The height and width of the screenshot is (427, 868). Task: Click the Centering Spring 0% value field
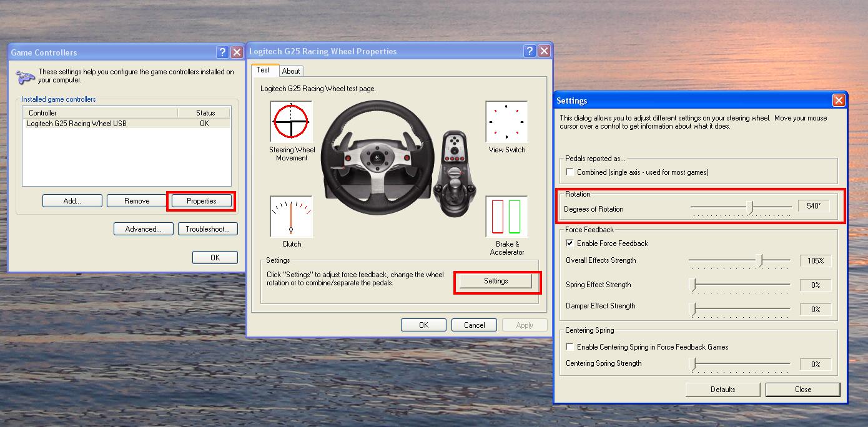pos(816,364)
